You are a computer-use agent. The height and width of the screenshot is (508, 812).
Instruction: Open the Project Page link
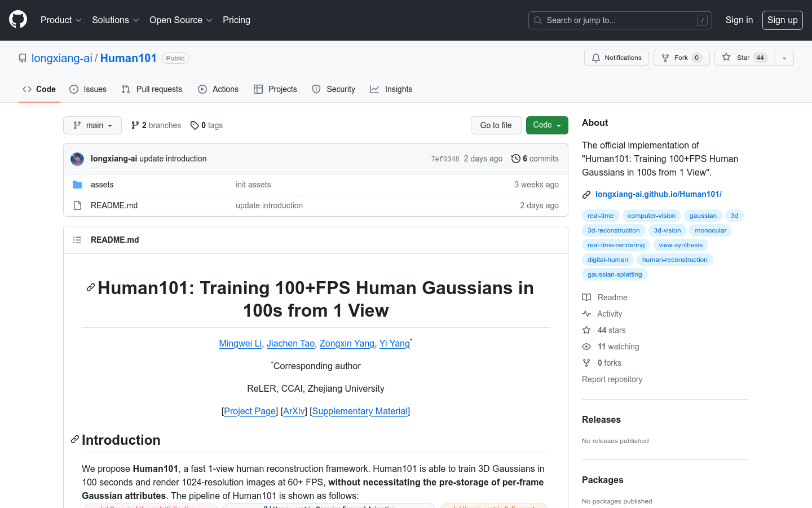point(250,411)
